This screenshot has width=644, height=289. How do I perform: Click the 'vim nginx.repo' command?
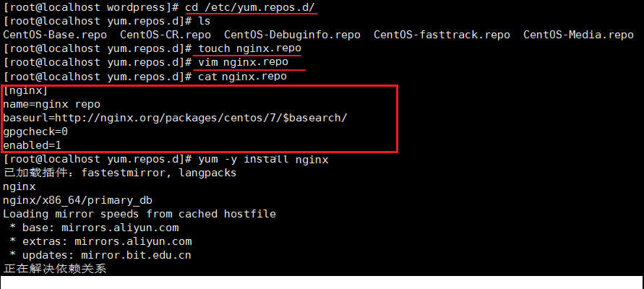point(243,62)
